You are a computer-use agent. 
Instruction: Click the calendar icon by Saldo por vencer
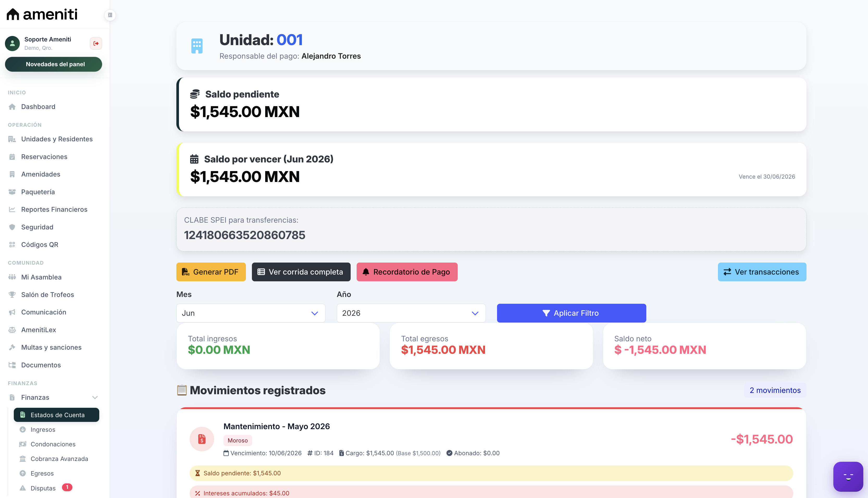[194, 159]
